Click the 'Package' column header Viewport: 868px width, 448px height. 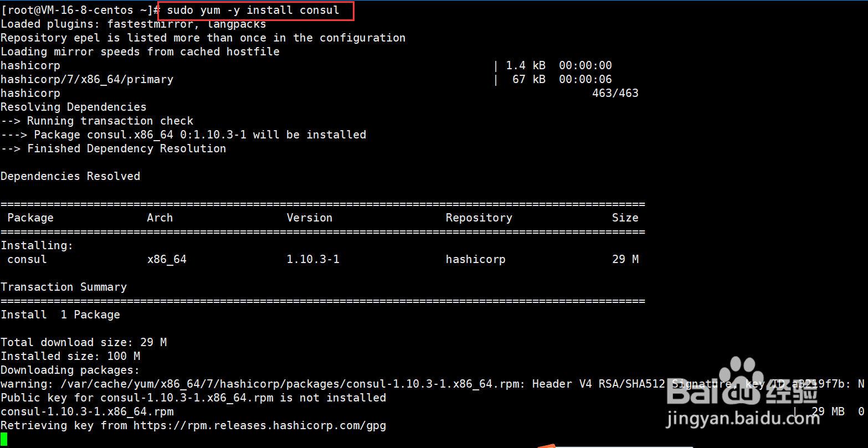pyautogui.click(x=30, y=218)
